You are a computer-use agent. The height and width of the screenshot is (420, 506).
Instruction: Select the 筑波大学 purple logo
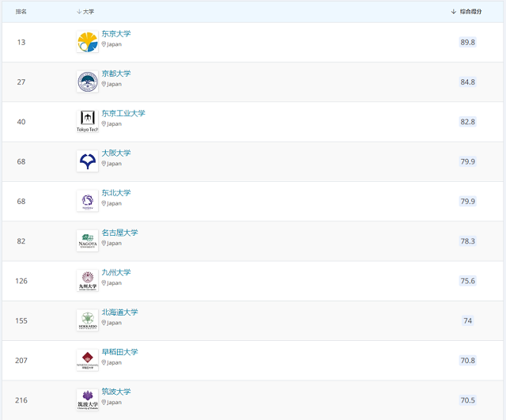88,399
